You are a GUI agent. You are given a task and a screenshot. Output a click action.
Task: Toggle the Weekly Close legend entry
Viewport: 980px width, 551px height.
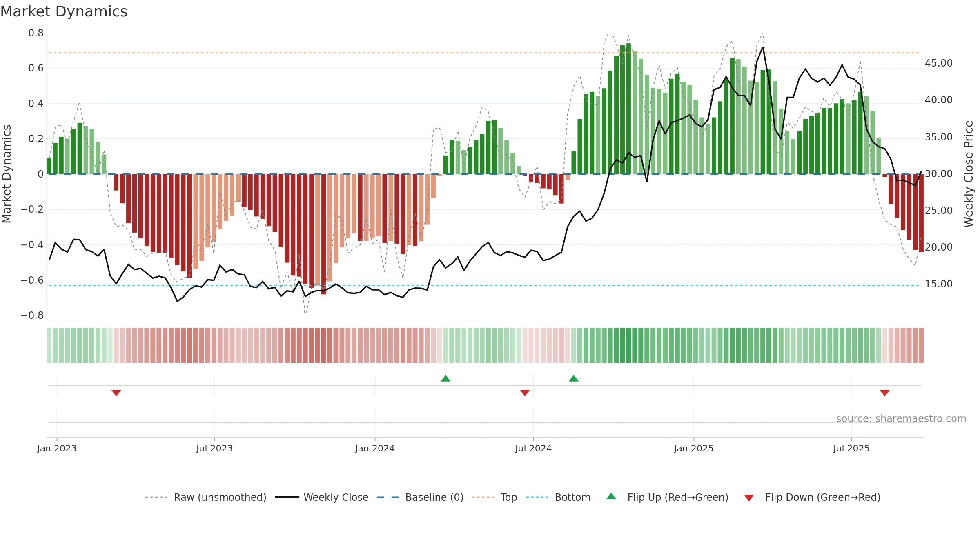pos(321,497)
